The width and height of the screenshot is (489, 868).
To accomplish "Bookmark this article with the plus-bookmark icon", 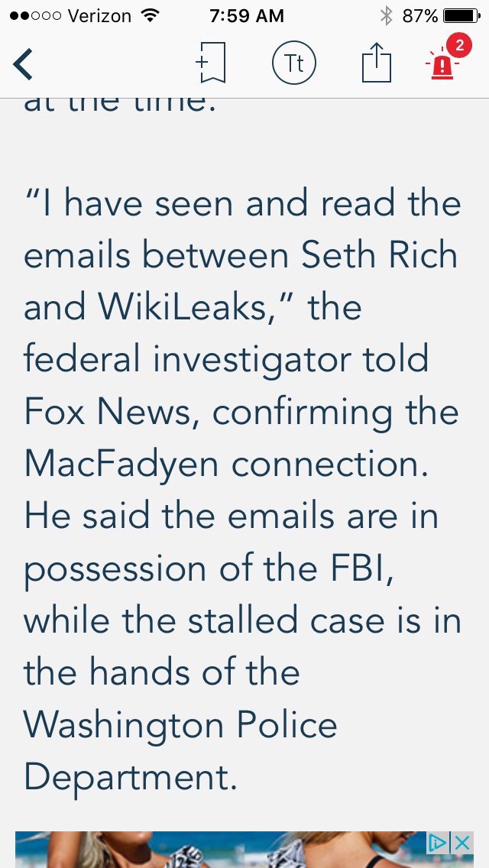I will tap(209, 63).
